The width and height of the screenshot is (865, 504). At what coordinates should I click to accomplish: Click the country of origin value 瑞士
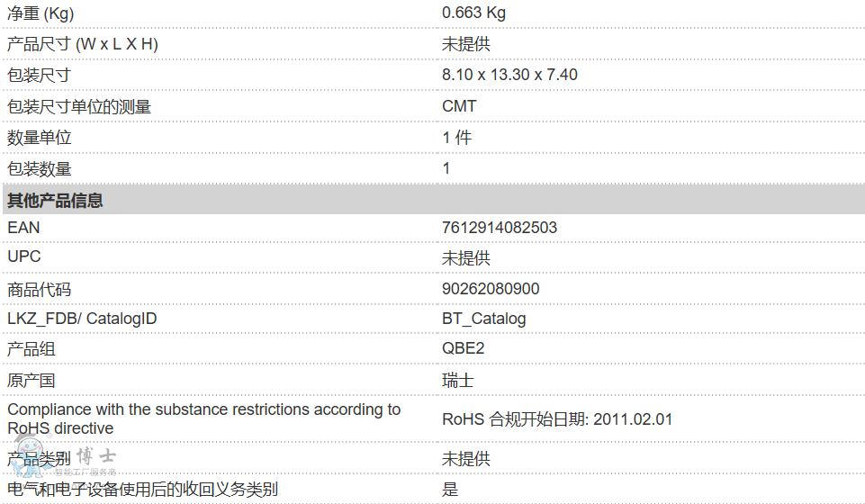[457, 380]
